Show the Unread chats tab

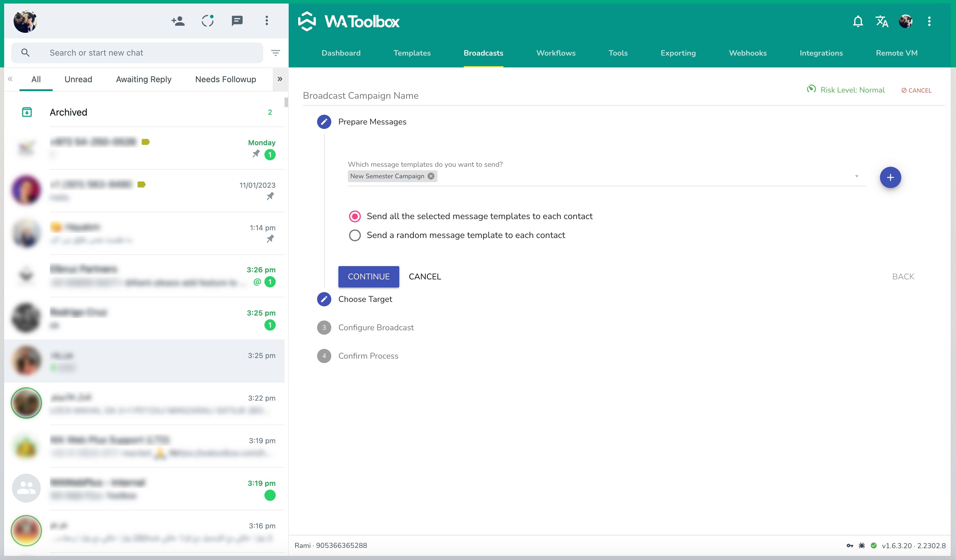pos(78,79)
